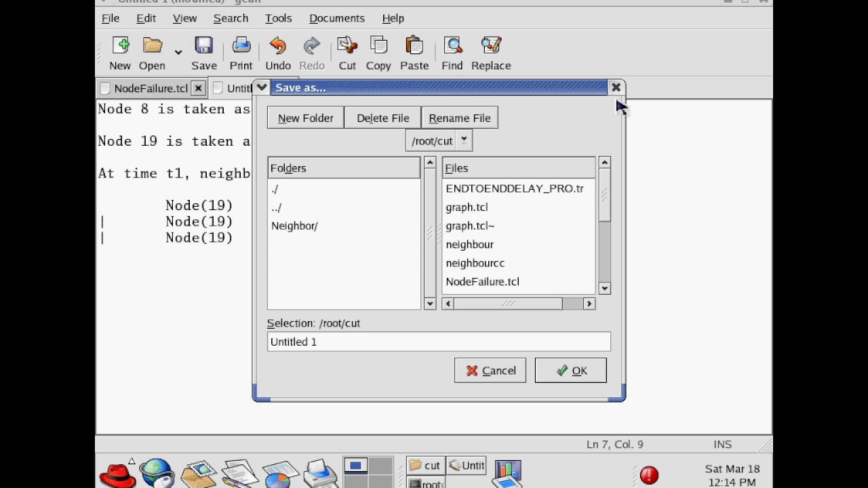Screen dimensions: 868x488
Task: Click the Save toolbar icon
Action: tap(204, 46)
